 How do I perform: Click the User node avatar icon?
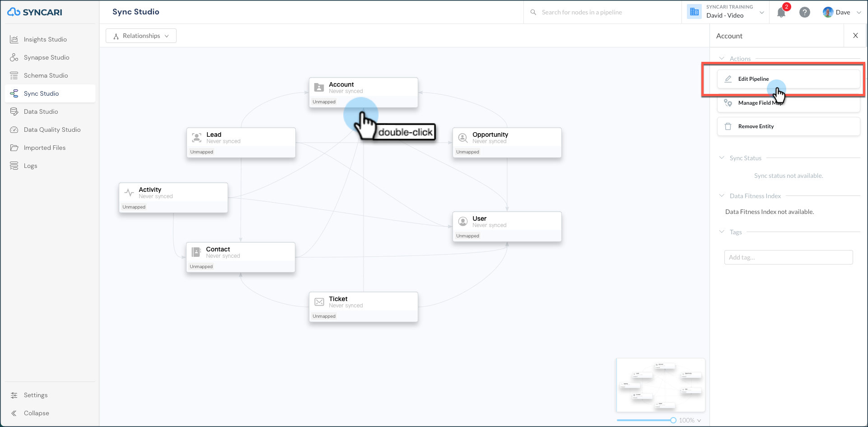click(x=463, y=222)
